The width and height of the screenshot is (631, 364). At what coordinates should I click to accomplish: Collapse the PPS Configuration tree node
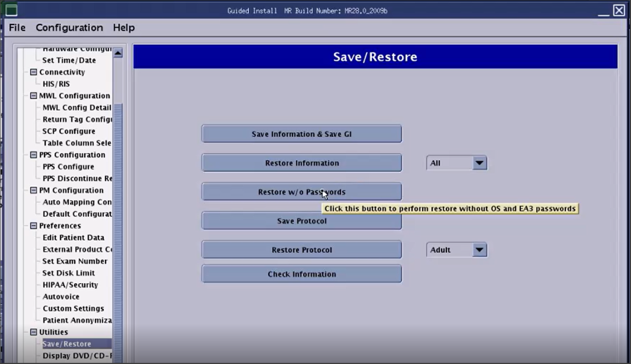34,155
